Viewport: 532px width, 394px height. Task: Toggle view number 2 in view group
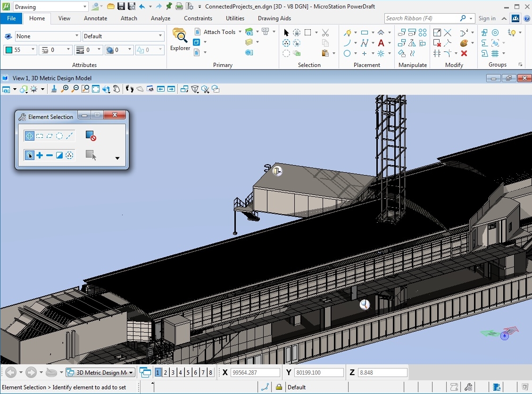(166, 372)
